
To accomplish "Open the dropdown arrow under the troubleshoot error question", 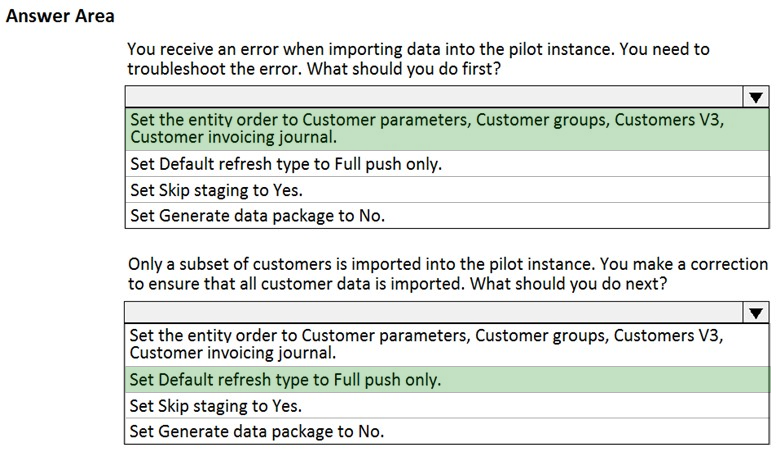I will coord(756,97).
